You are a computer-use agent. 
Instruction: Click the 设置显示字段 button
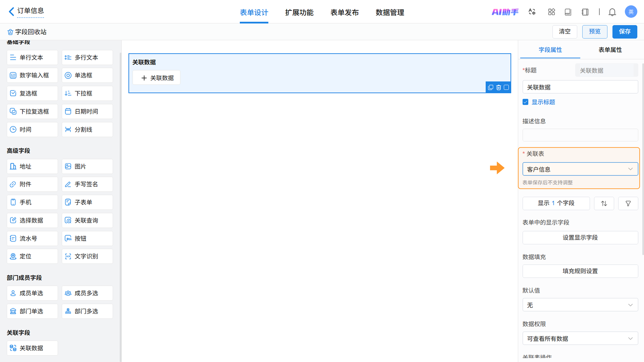pos(580,238)
